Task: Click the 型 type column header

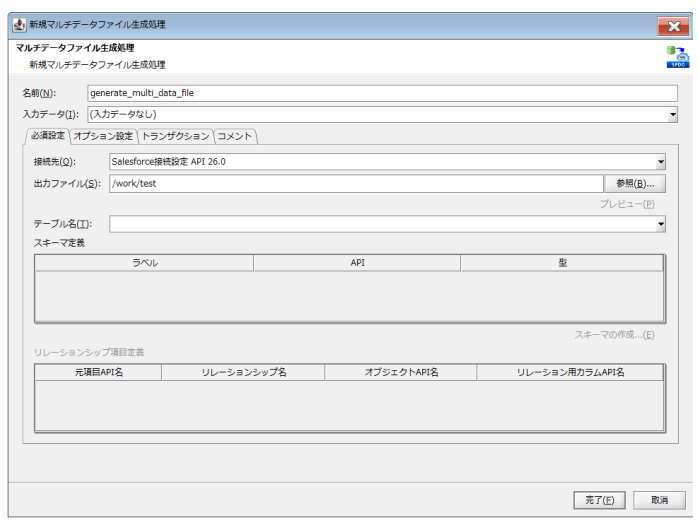Action: pyautogui.click(x=562, y=263)
